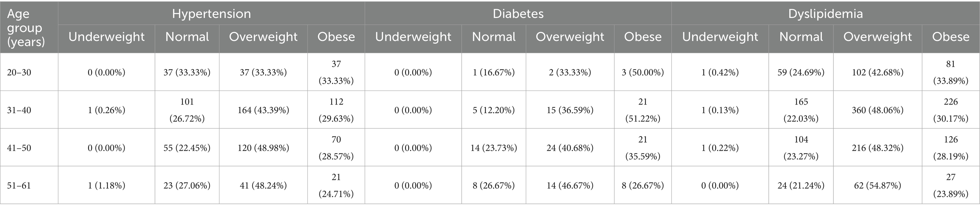This screenshot has height=210, width=980.
Task: Select the cell showing 3 (50.00%)
Action: 643,72
